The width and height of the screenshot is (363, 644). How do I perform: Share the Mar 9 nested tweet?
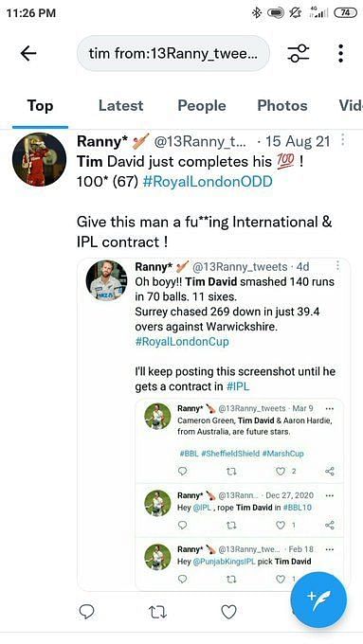pyautogui.click(x=330, y=471)
